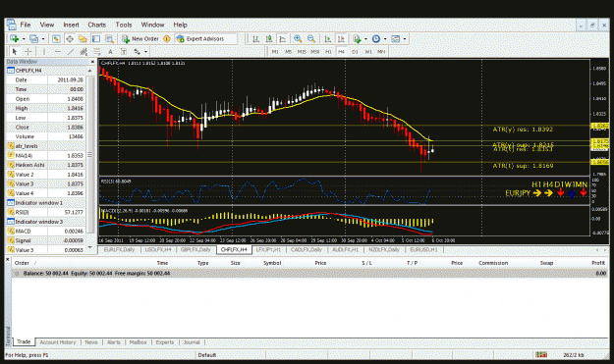Sort by the Order column header
The width and height of the screenshot is (614, 364).
pos(22,263)
